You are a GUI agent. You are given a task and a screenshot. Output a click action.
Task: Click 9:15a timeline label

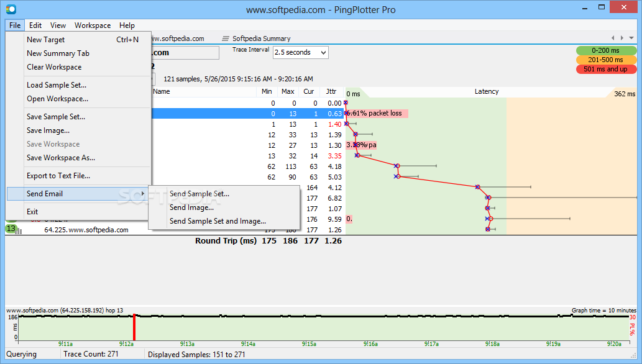point(309,344)
